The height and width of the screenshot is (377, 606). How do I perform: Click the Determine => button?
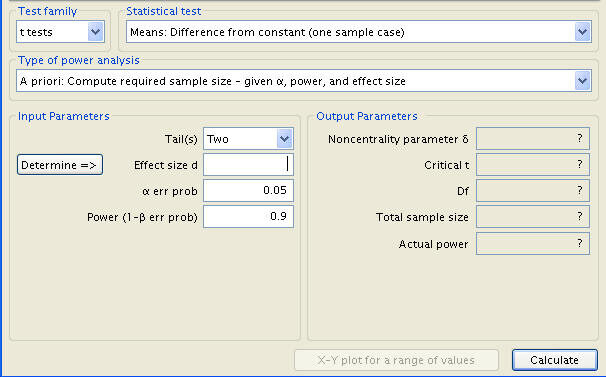(x=60, y=165)
